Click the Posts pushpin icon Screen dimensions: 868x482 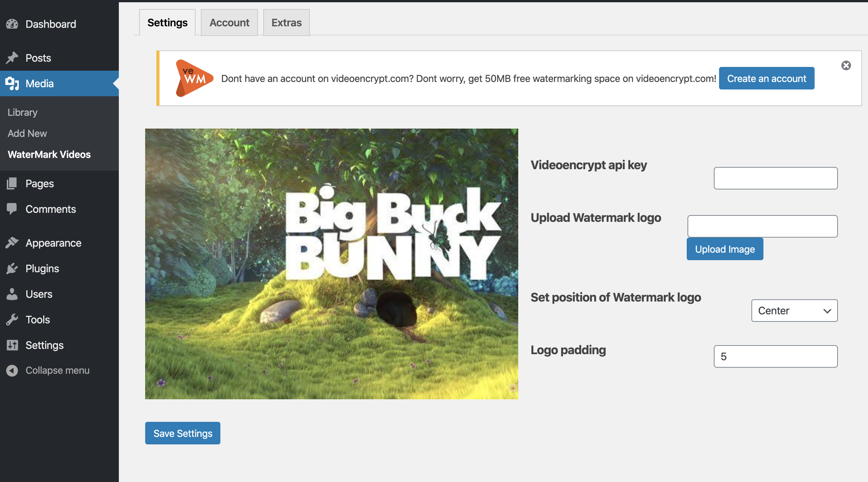tap(12, 58)
